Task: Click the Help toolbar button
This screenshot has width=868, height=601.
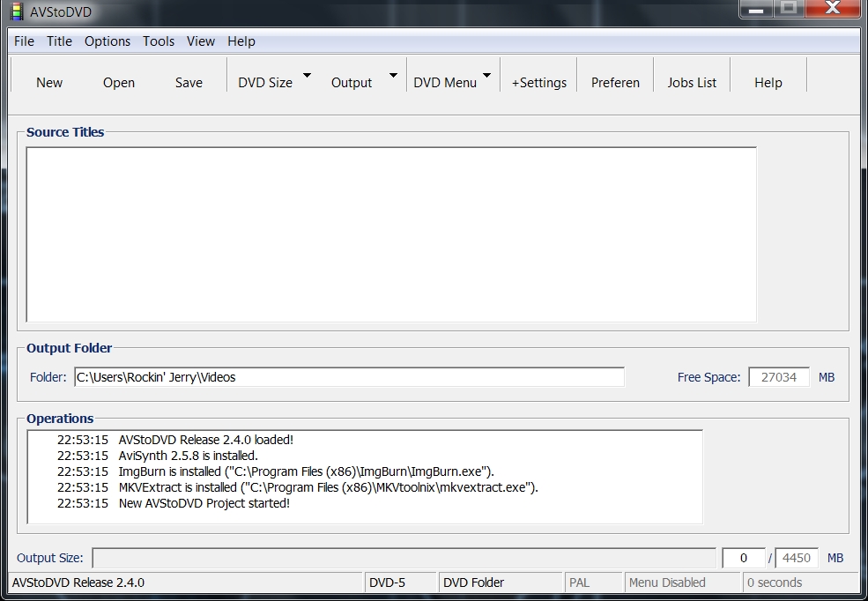Action: tap(768, 83)
